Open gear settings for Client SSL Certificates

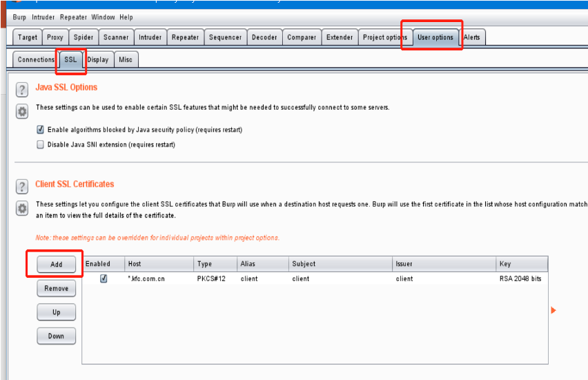(x=22, y=209)
